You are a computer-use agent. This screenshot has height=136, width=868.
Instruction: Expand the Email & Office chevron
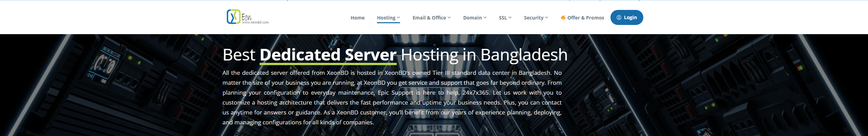pos(449,18)
